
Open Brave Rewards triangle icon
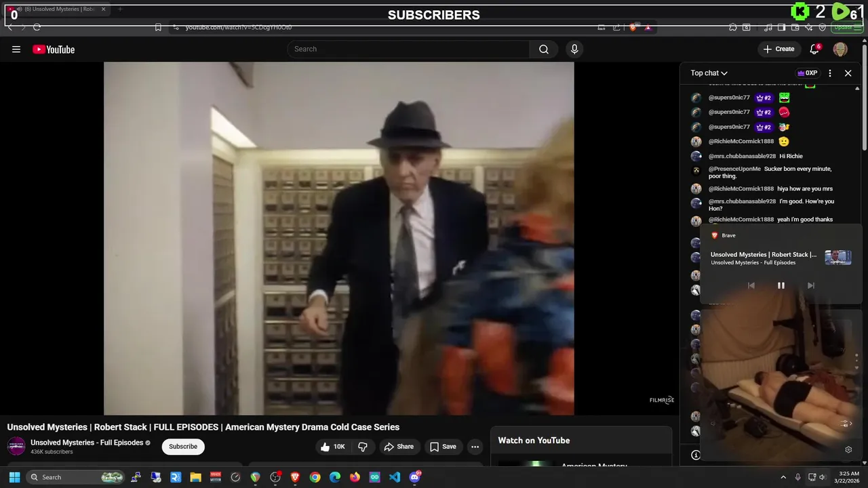coord(648,27)
